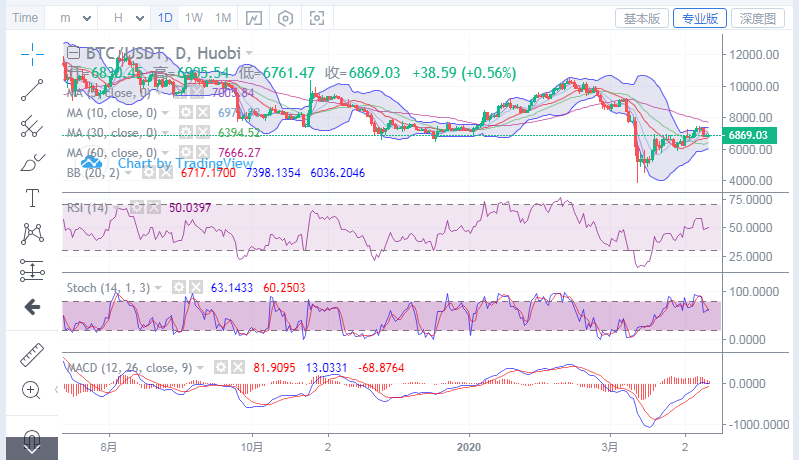This screenshot has width=800, height=460.
Task: Remove the RSI (14) indicator
Action: pyautogui.click(x=154, y=207)
